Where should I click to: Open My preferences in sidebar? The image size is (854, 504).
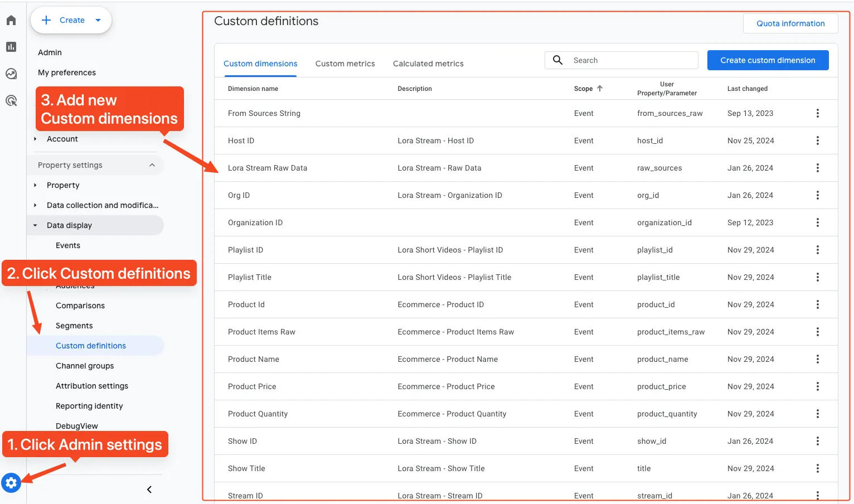tap(67, 72)
